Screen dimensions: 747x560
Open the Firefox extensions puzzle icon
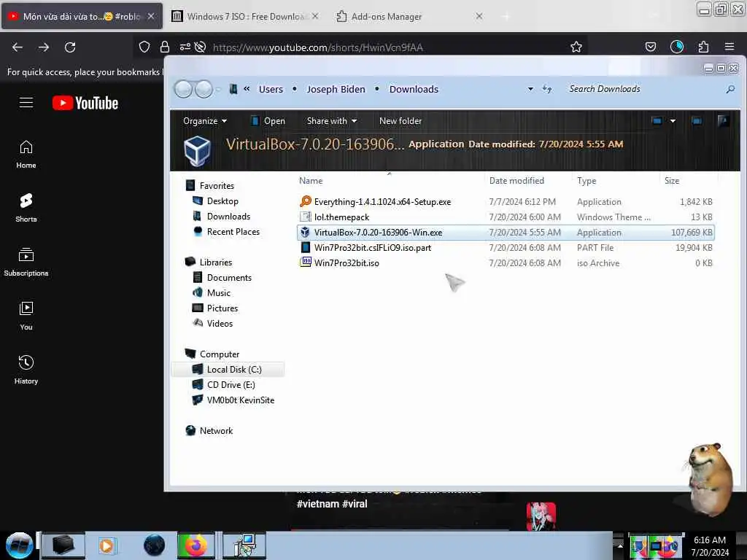tap(703, 47)
